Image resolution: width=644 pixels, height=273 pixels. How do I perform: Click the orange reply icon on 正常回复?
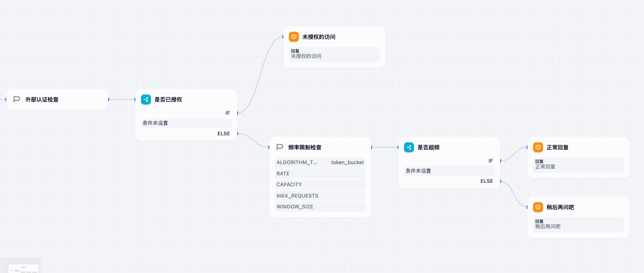(x=538, y=147)
